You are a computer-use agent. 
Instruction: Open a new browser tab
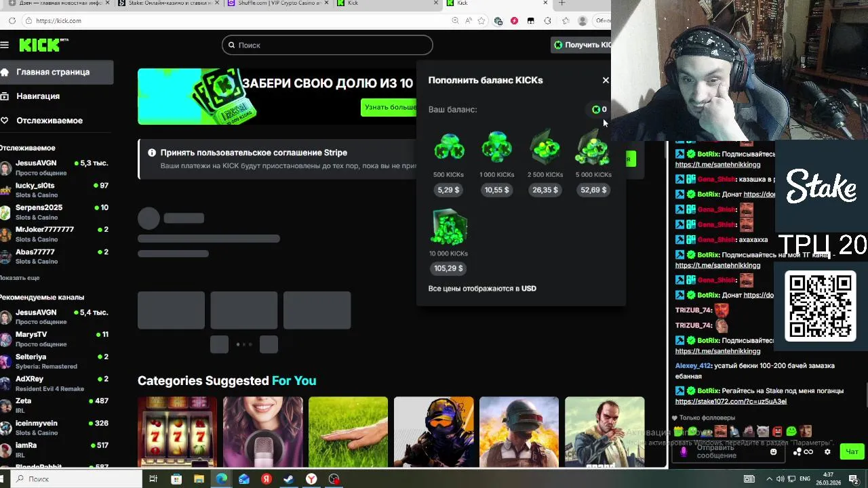point(561,3)
